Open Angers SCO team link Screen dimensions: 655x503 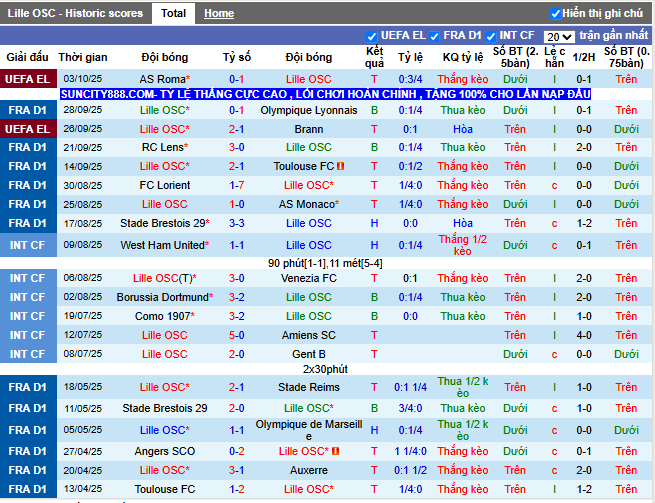(x=165, y=451)
